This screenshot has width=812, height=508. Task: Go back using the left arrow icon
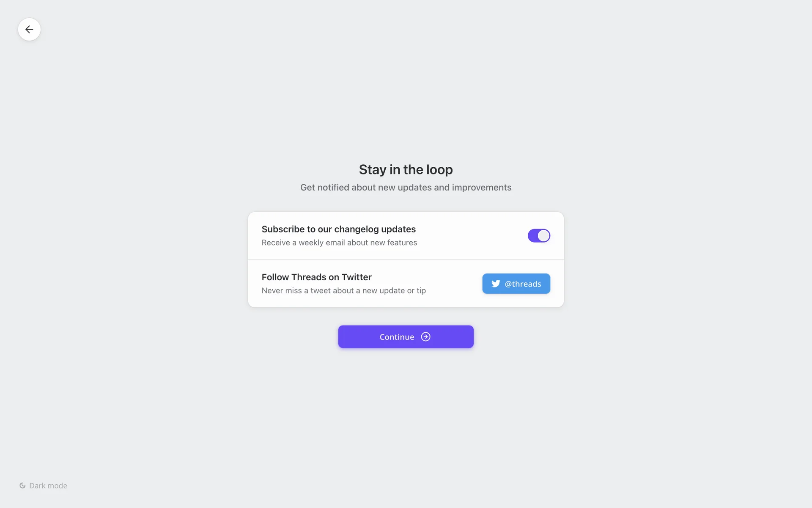[29, 29]
